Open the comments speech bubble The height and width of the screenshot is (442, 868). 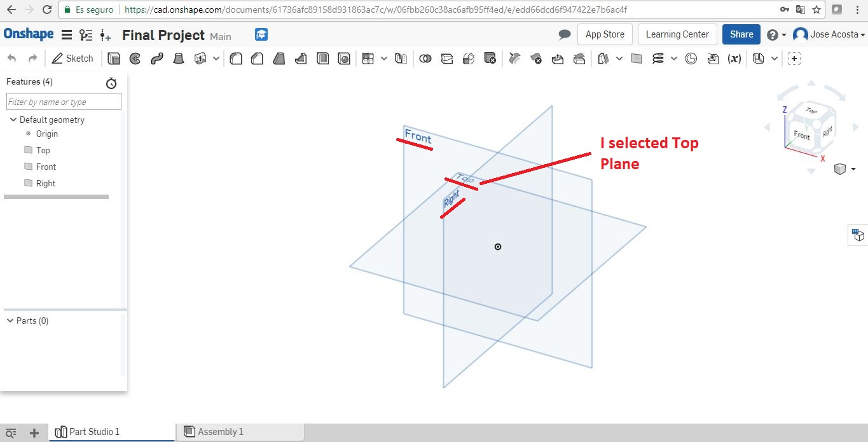click(x=565, y=34)
